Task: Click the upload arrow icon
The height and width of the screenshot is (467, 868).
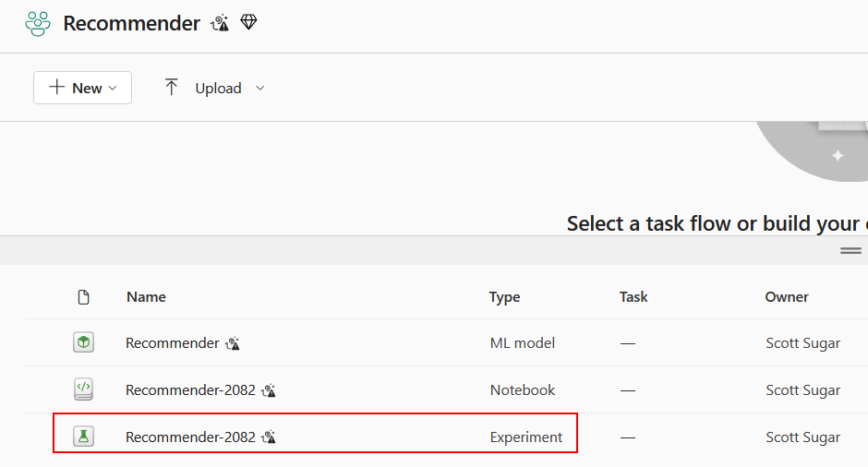Action: click(171, 88)
